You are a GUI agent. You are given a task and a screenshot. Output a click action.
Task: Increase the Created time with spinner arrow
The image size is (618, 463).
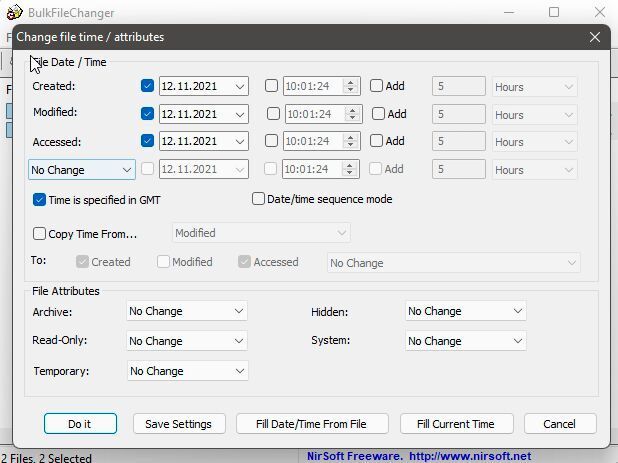pos(351,83)
